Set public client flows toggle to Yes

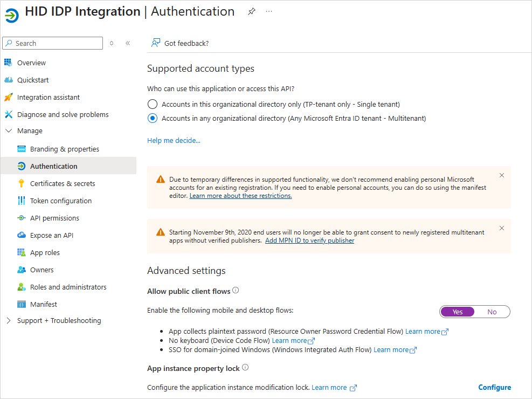click(x=458, y=312)
